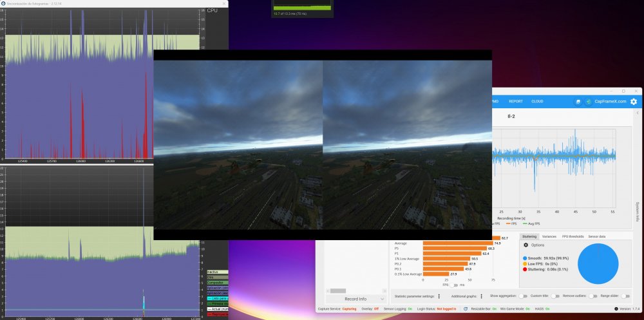Close the frame timing window
The height and width of the screenshot is (320, 644).
(x=223, y=3)
